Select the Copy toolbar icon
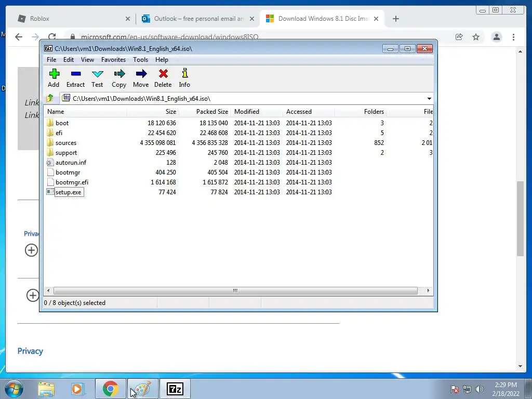Image resolution: width=532 pixels, height=399 pixels. (x=119, y=74)
